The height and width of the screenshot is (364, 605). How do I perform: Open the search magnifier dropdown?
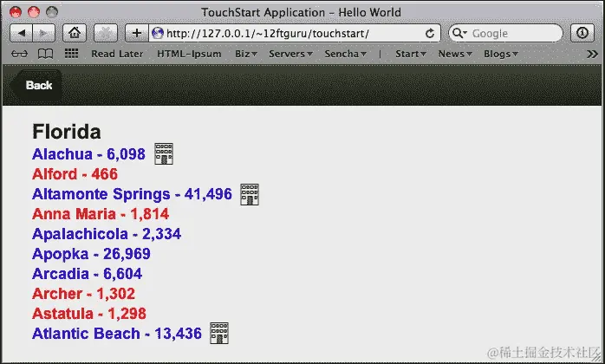459,34
